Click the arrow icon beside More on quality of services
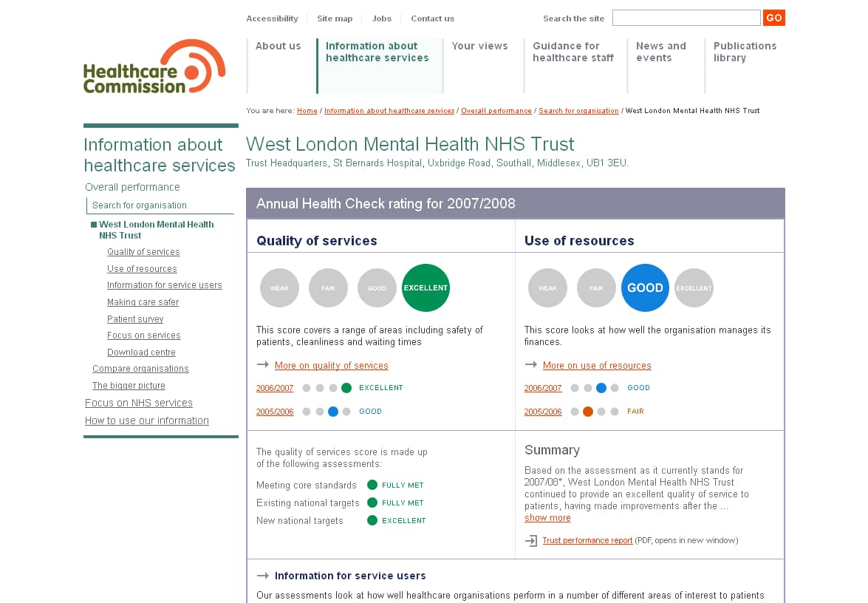The width and height of the screenshot is (868, 603). click(262, 365)
